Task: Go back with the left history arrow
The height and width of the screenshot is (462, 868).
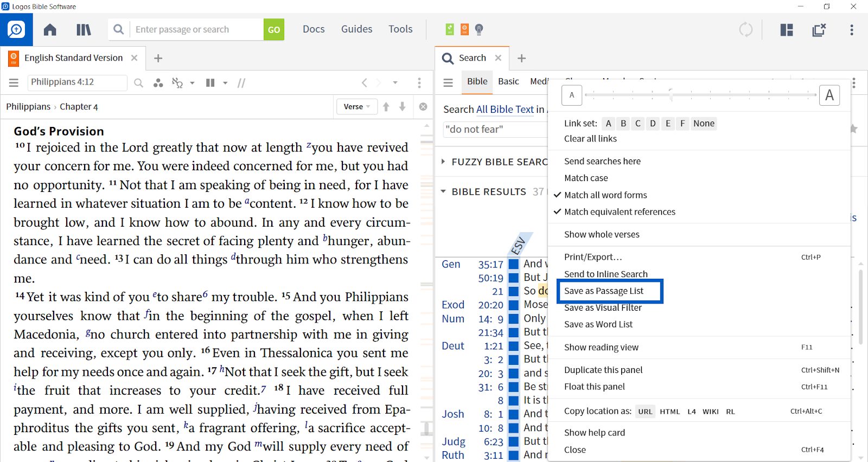Action: tap(365, 83)
